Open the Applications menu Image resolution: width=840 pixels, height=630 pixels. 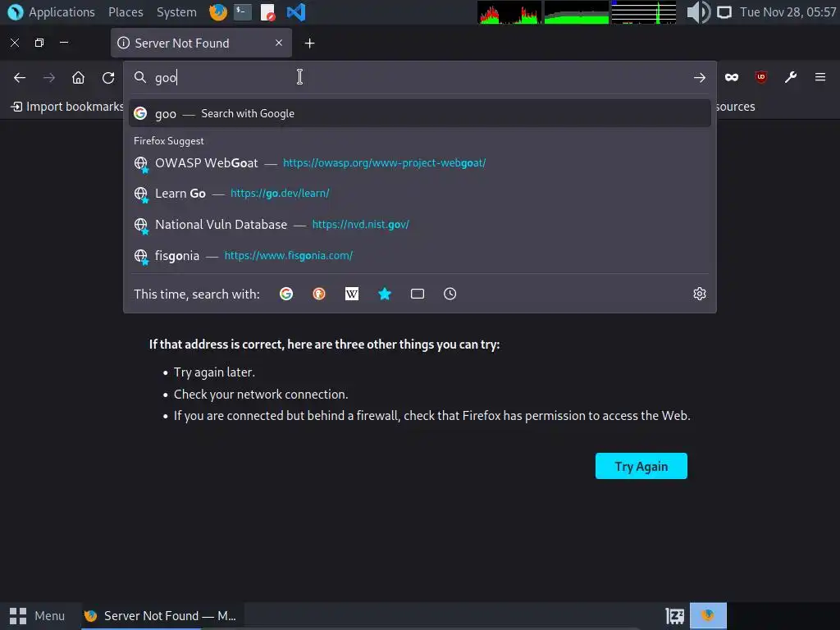point(52,11)
